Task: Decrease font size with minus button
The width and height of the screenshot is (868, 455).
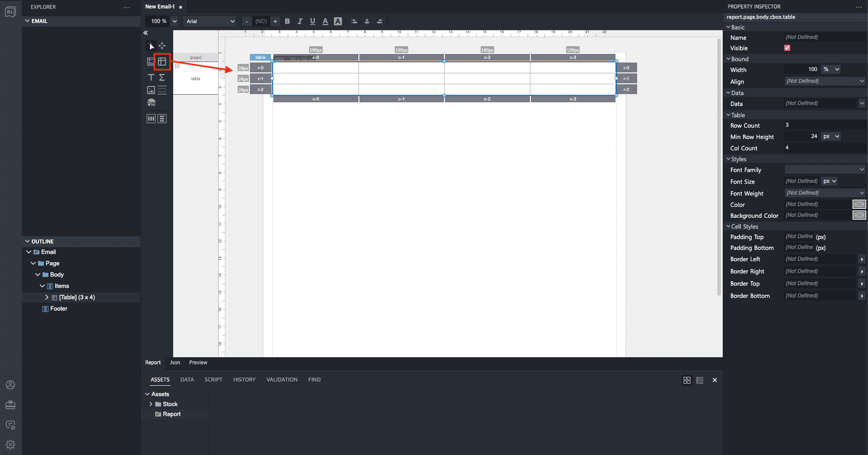Action: tap(247, 21)
